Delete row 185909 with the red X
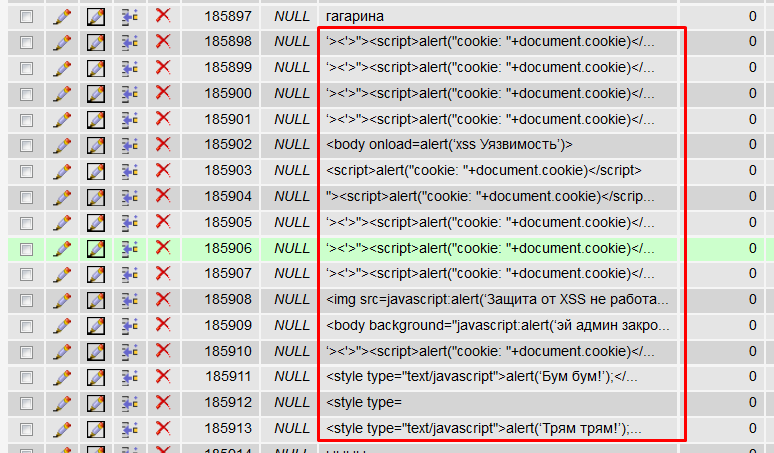The image size is (774, 453). point(163,325)
